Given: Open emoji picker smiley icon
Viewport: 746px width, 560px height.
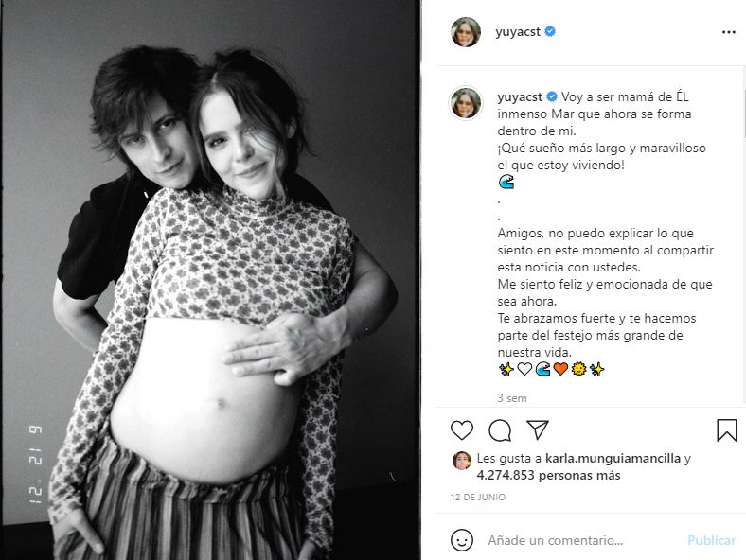Looking at the screenshot, I should tap(461, 540).
